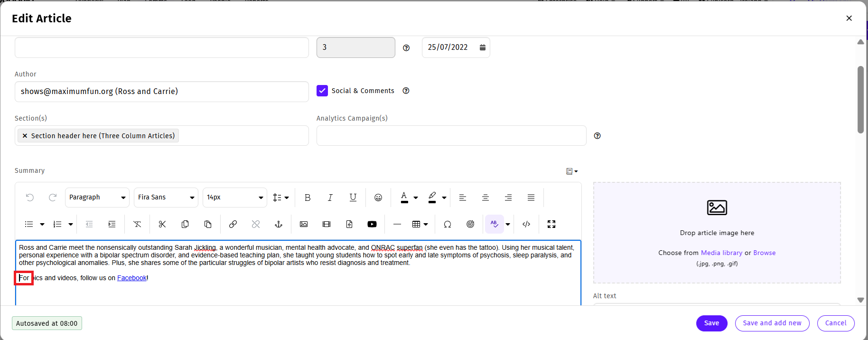This screenshot has width=868, height=340.
Task: Click the YouTube video embed icon
Action: tap(372, 224)
